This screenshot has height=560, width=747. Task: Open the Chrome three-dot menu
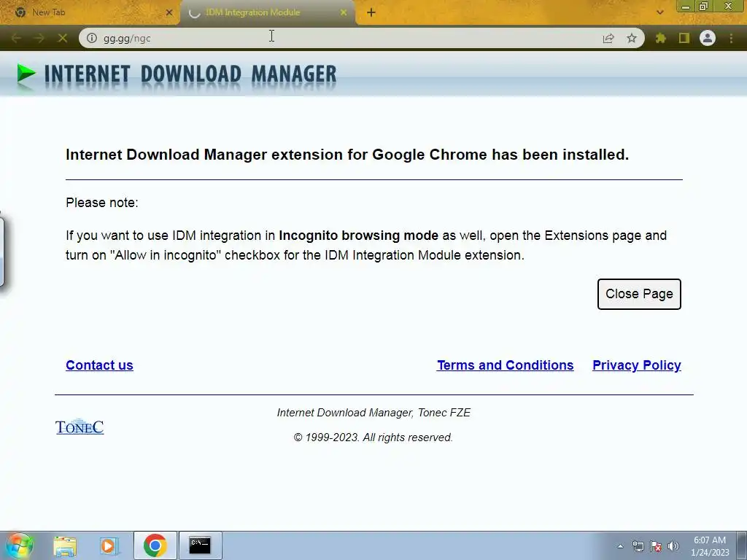[x=731, y=38]
